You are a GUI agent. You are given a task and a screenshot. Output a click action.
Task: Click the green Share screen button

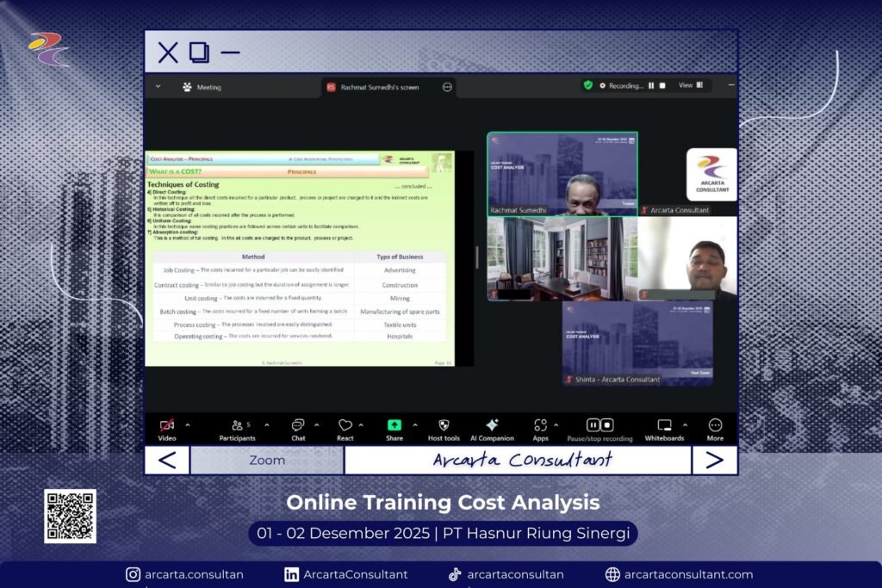tap(394, 425)
